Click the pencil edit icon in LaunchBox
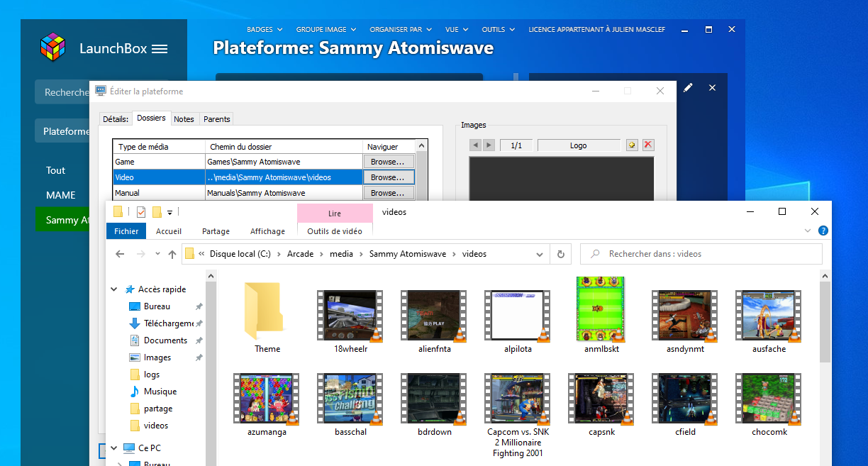The width and height of the screenshot is (868, 466). point(688,87)
